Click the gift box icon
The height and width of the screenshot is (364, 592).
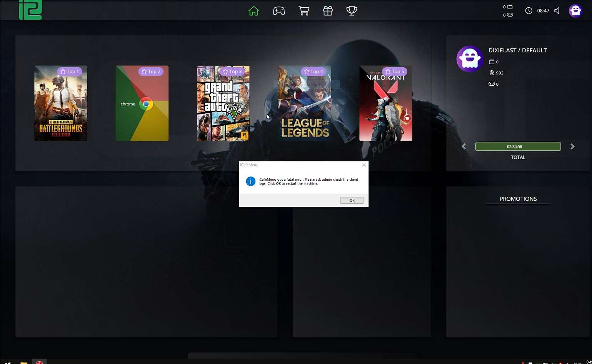pos(328,11)
